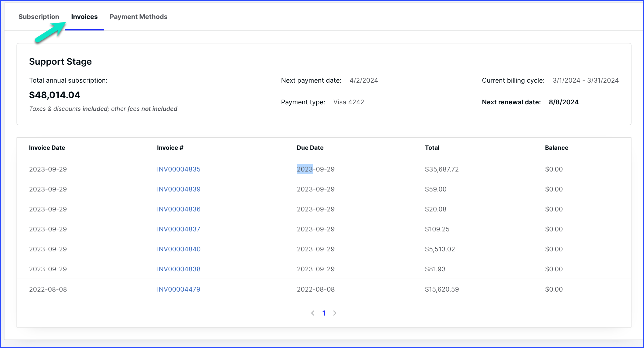Open invoice INV00004835
The image size is (644, 348).
pyautogui.click(x=178, y=169)
